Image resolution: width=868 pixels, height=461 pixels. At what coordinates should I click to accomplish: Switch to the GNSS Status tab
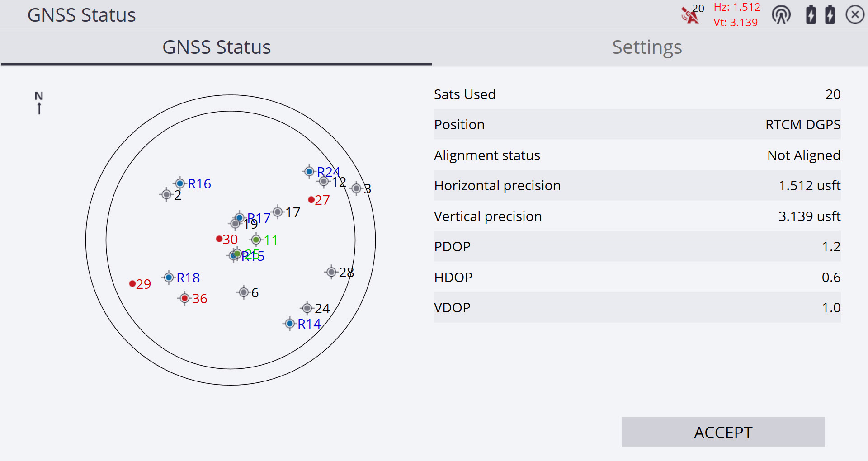click(x=216, y=47)
